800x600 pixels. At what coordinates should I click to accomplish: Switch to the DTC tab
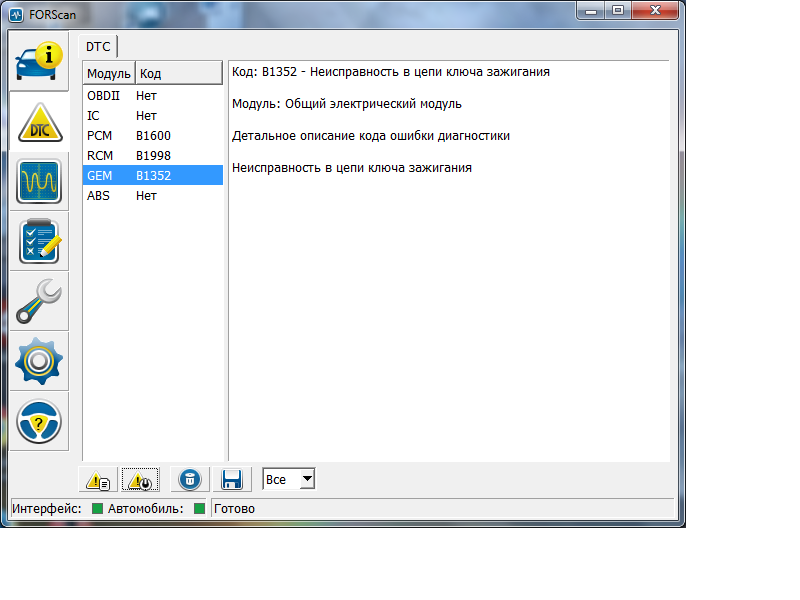pyautogui.click(x=98, y=46)
